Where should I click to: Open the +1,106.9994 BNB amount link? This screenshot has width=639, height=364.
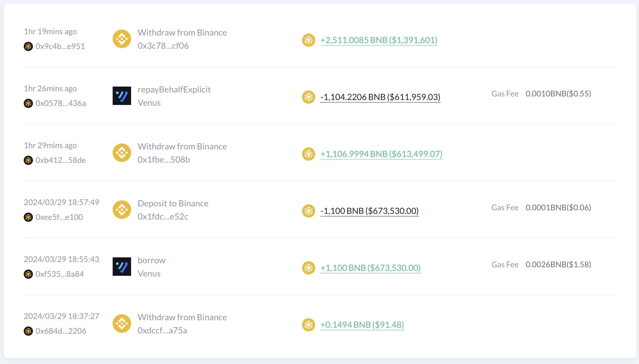click(381, 153)
